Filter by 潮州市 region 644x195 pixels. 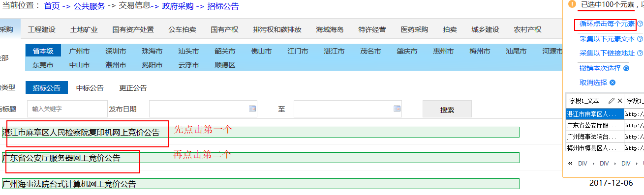[x=116, y=65]
